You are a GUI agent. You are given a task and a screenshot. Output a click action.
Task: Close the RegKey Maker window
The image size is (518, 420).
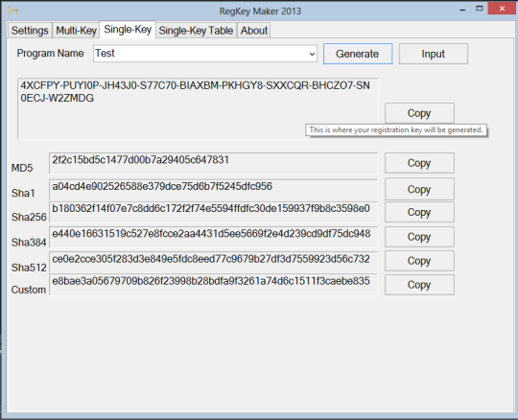pos(502,9)
